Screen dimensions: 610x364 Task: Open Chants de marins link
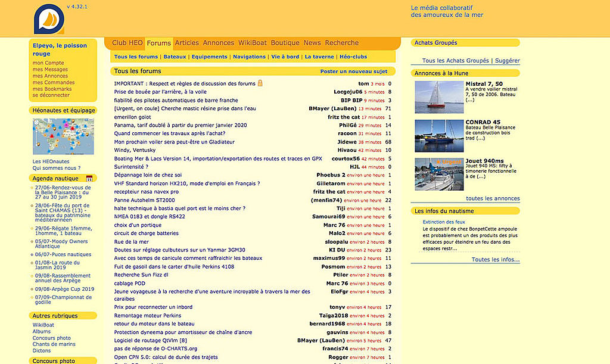(x=54, y=344)
